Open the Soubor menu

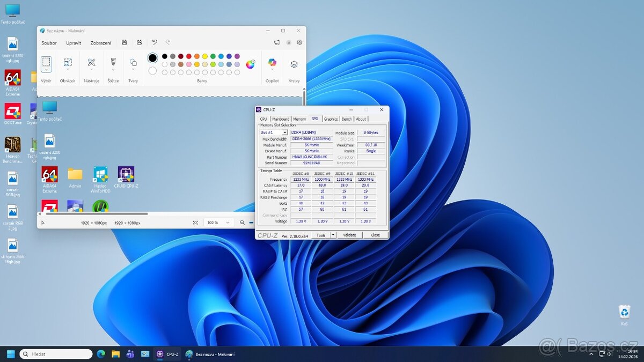(x=49, y=43)
